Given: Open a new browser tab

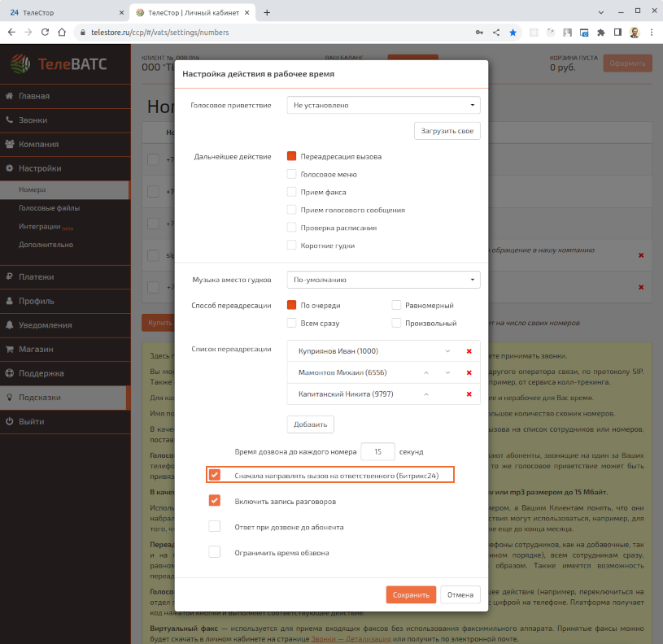Looking at the screenshot, I should coord(267,13).
